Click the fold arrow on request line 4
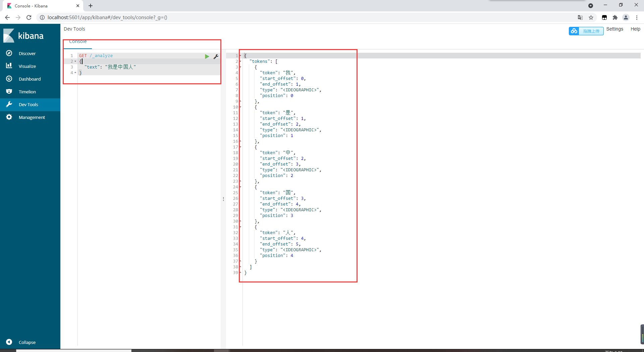This screenshot has width=644, height=352. (x=75, y=73)
